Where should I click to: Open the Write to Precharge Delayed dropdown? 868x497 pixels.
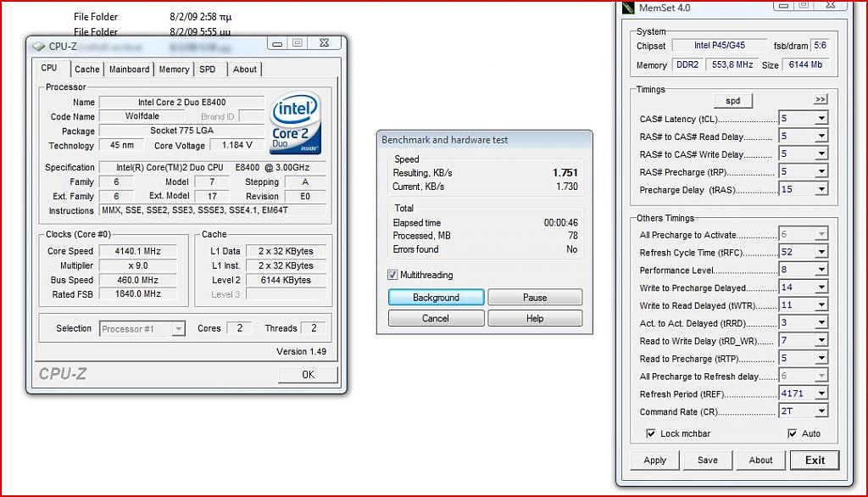tap(821, 288)
